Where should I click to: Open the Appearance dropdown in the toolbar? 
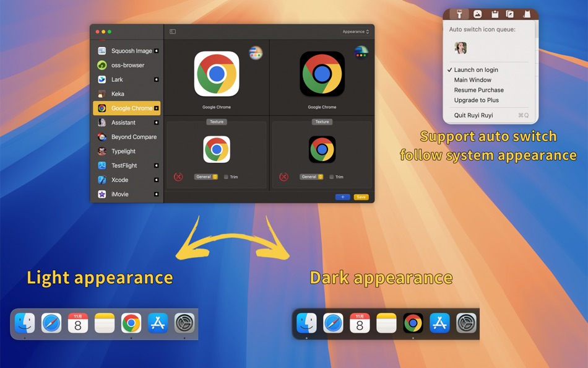click(355, 32)
